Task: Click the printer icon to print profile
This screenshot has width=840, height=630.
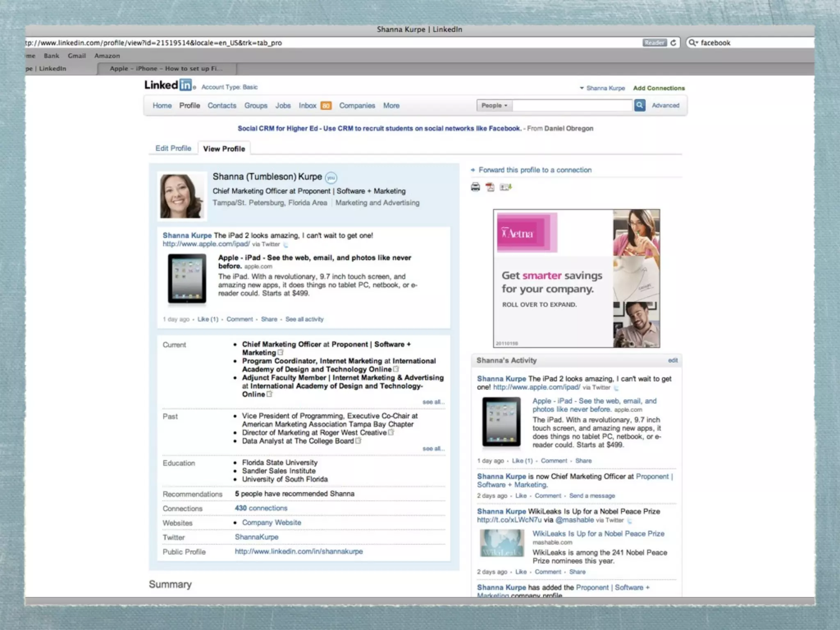Action: [x=475, y=187]
